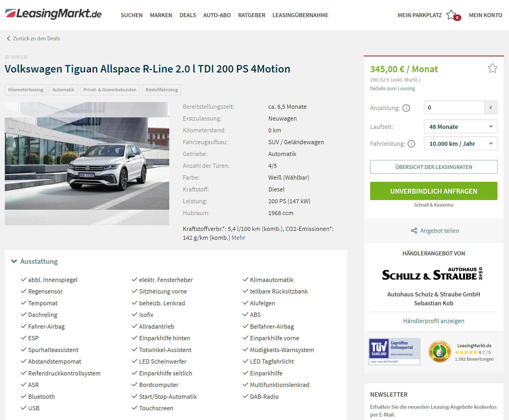Click the Klimaautomatik equipment item
The width and height of the screenshot is (509, 420).
click(272, 280)
